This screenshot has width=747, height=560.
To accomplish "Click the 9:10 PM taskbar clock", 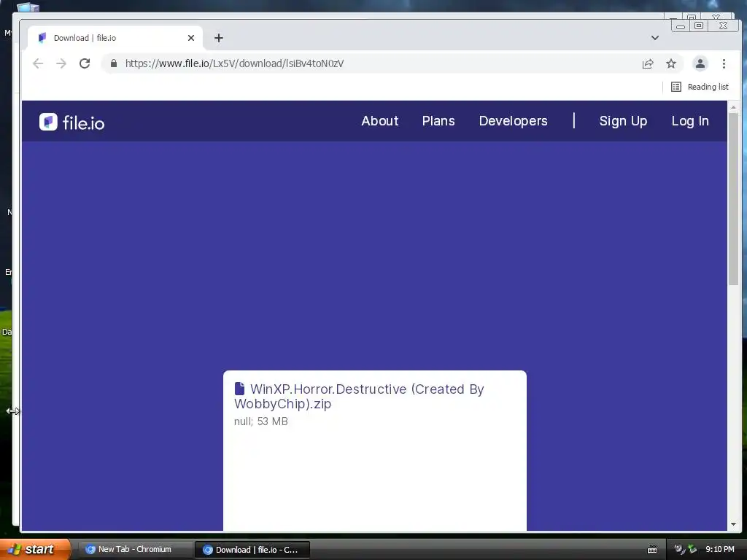I will point(720,550).
